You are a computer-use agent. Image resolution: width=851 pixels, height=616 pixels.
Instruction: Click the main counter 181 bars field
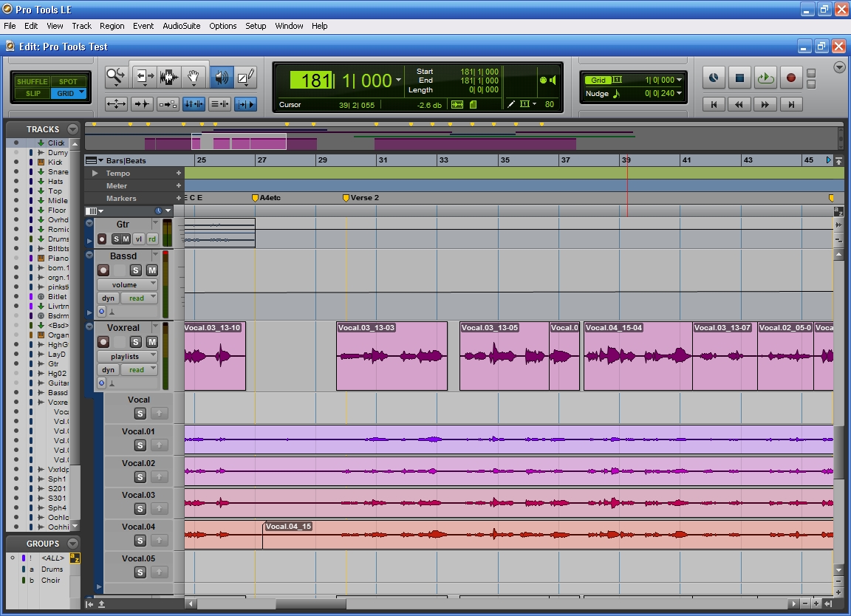pos(311,81)
